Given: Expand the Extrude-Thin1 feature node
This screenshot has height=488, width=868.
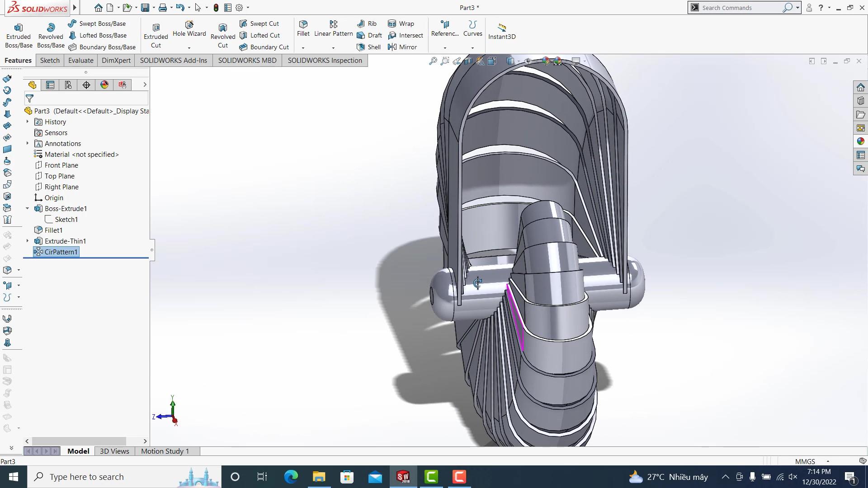Looking at the screenshot, I should click(28, 241).
